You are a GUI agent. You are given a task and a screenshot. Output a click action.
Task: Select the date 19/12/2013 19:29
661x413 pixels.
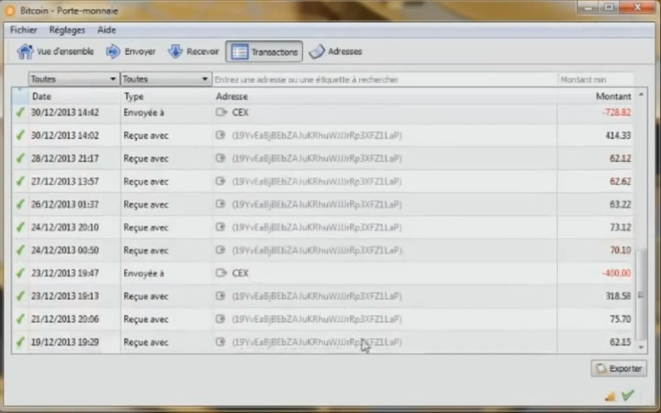pos(65,342)
